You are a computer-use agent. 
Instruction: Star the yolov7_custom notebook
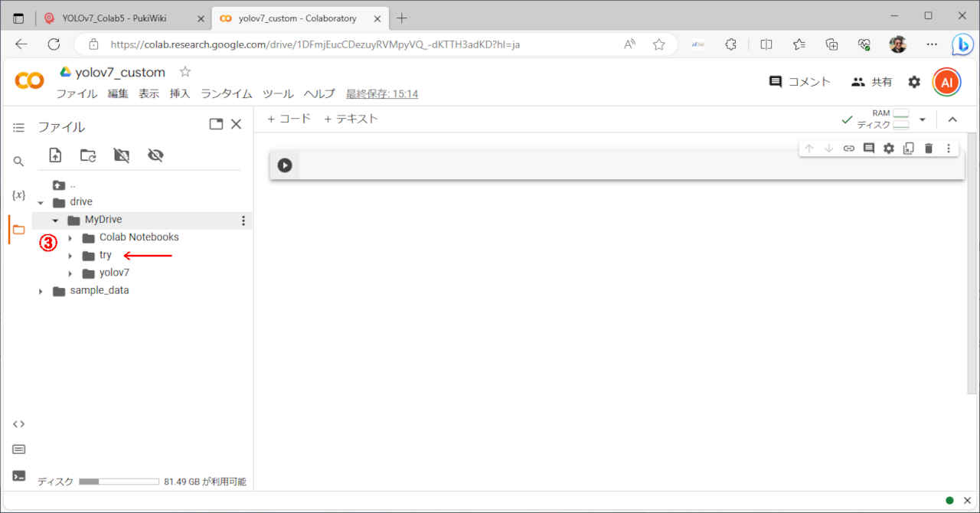185,72
